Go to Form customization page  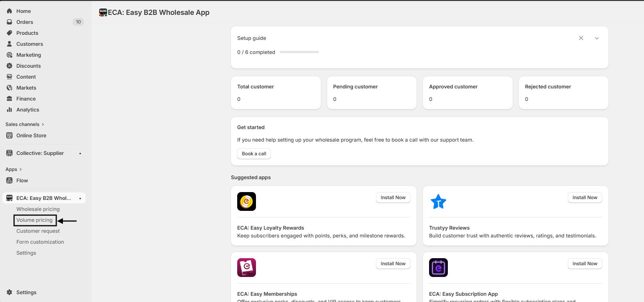click(40, 242)
